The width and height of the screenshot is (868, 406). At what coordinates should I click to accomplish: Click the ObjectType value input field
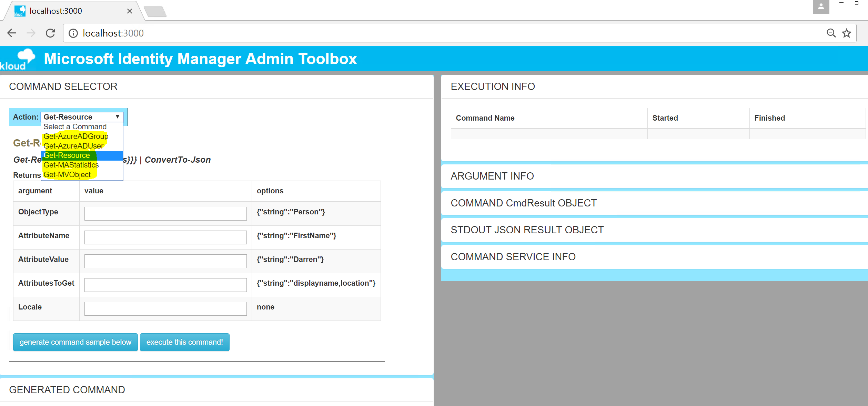165,213
